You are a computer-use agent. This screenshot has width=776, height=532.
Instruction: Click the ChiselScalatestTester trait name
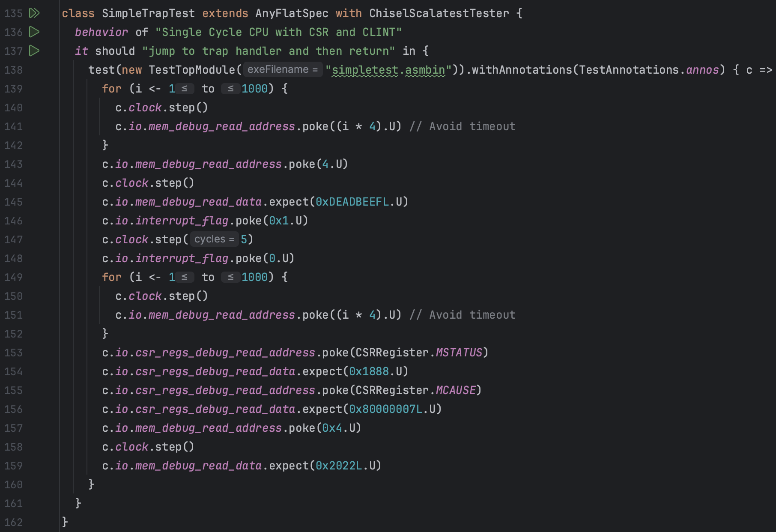(439, 13)
